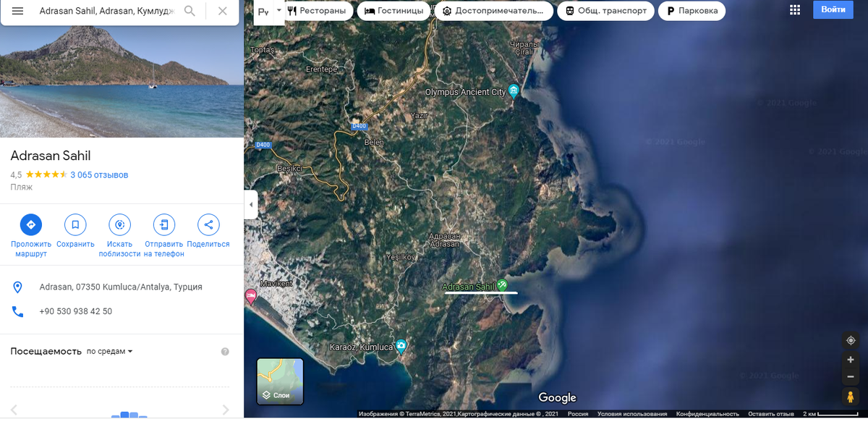Image resolution: width=868 pixels, height=422 pixels.
Task: Zoom in with the plus button
Action: tap(851, 360)
